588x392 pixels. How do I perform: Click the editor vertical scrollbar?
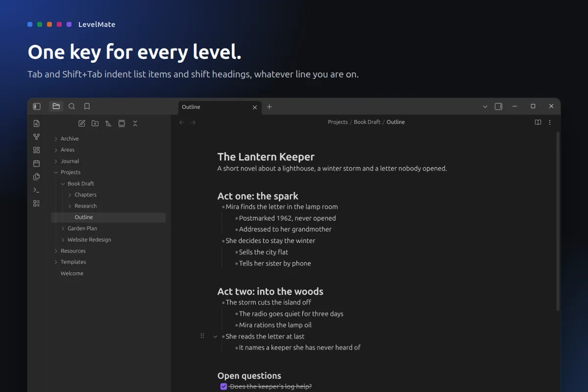[558, 220]
